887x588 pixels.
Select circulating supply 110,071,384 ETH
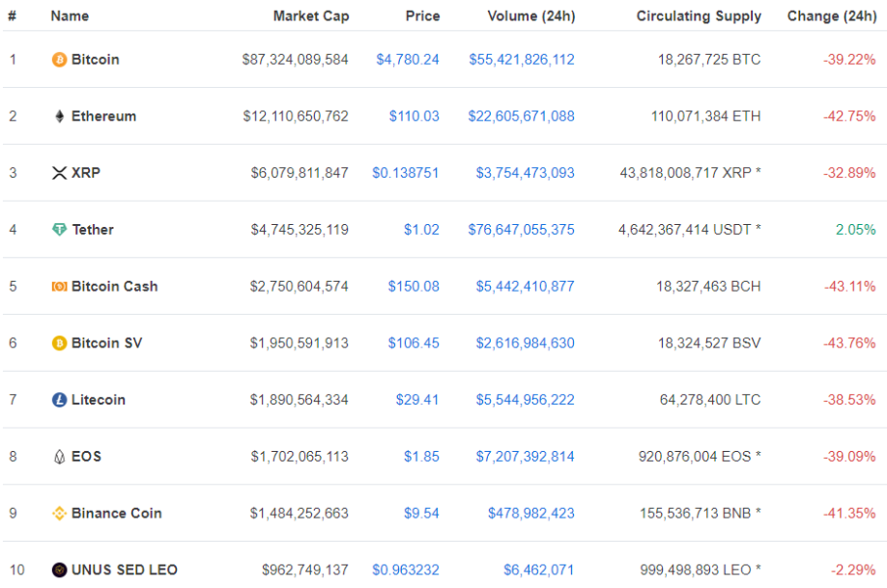pos(705,116)
